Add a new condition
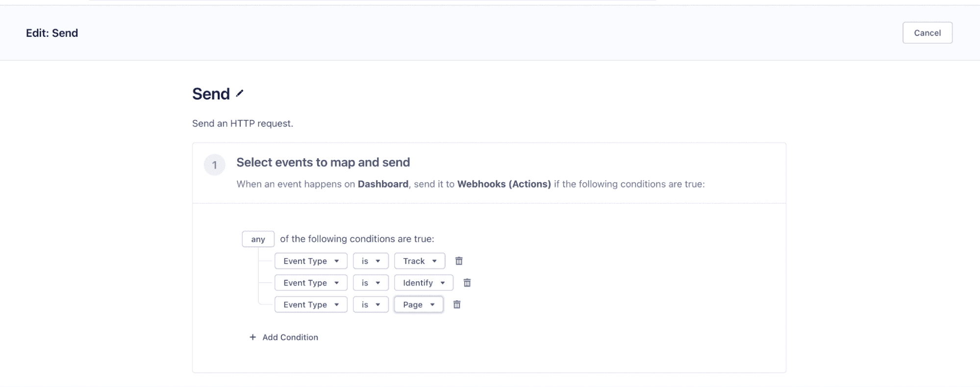 click(284, 337)
